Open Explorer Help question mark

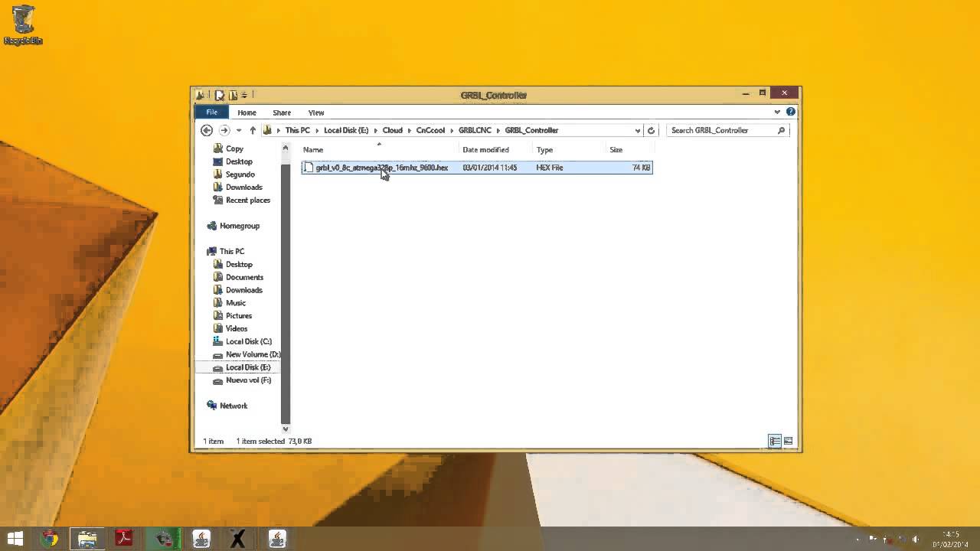click(791, 112)
